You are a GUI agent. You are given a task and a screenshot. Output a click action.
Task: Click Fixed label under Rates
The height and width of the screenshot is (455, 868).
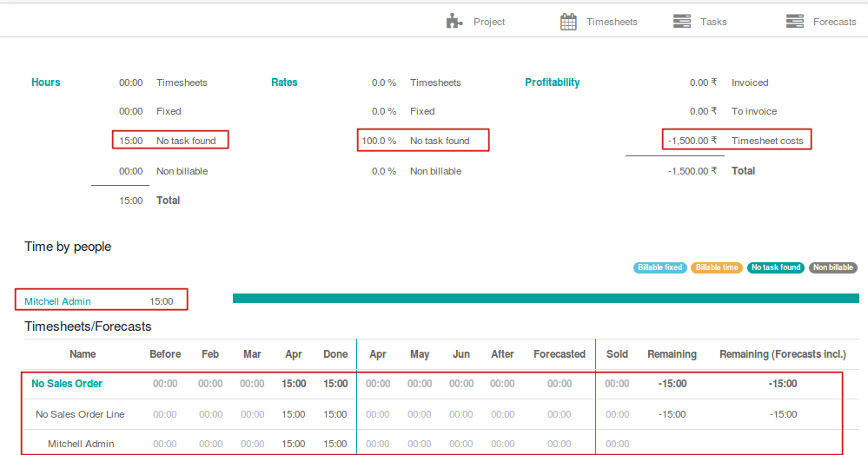click(x=422, y=111)
